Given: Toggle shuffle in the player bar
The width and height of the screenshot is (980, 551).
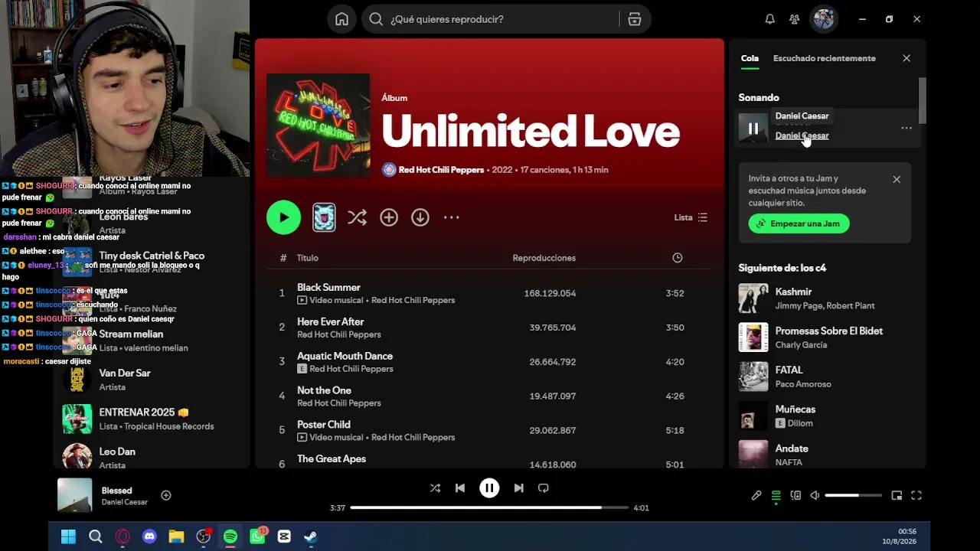Looking at the screenshot, I should [435, 488].
